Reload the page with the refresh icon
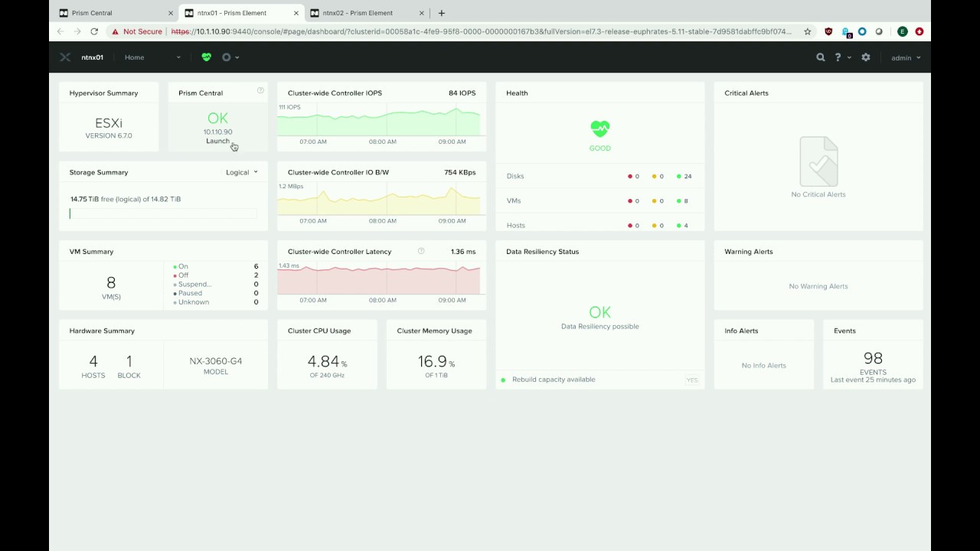 94,31
